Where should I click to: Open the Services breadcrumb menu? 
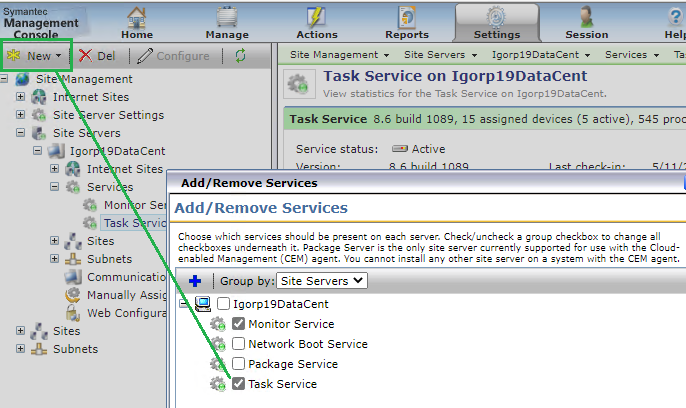[x=632, y=55]
